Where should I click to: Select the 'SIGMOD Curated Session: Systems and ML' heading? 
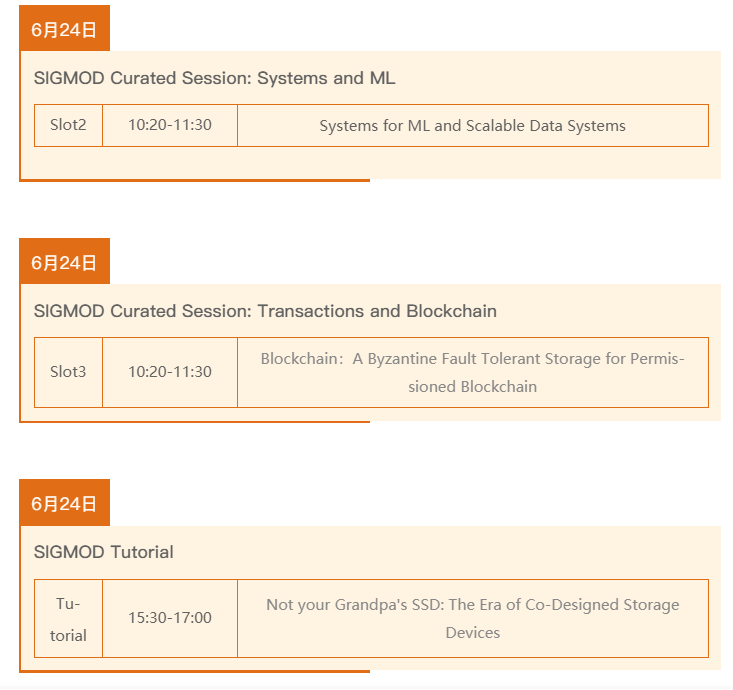click(x=214, y=78)
